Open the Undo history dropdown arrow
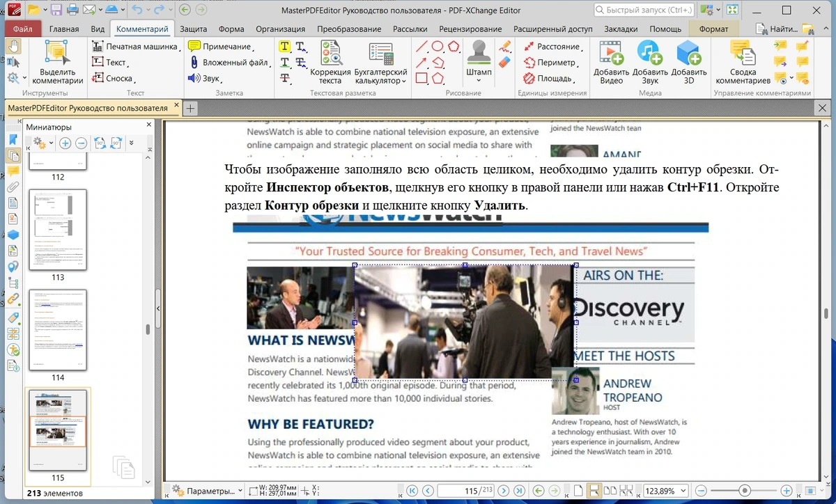This screenshot has width=836, height=504. click(x=148, y=10)
